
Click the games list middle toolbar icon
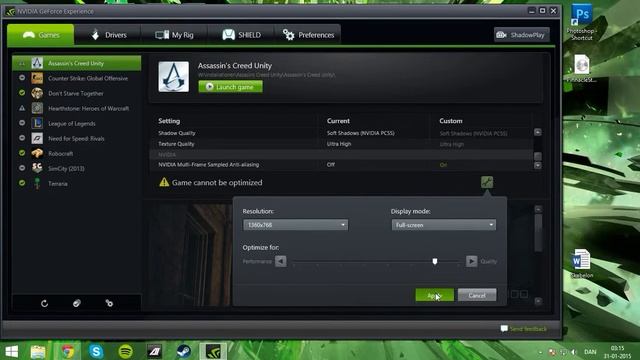click(x=77, y=303)
